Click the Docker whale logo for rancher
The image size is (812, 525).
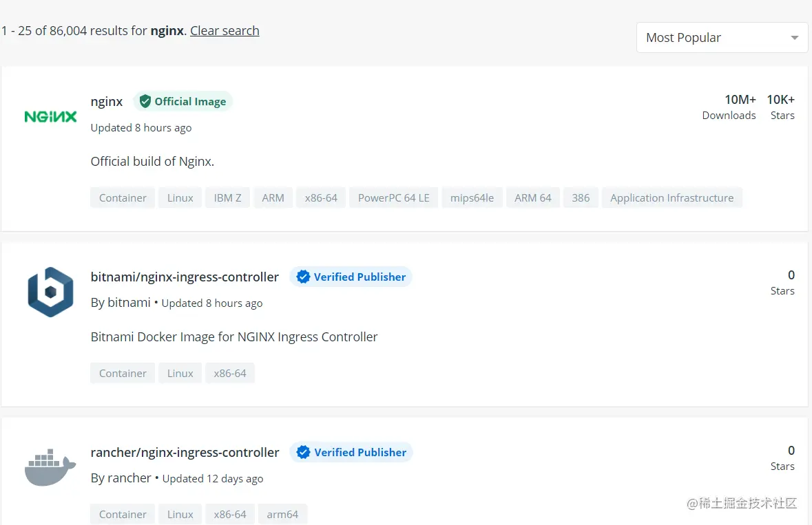pos(50,468)
